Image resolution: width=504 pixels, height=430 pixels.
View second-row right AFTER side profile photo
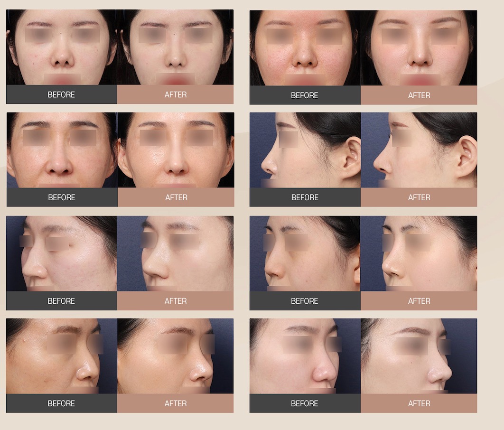(x=419, y=150)
